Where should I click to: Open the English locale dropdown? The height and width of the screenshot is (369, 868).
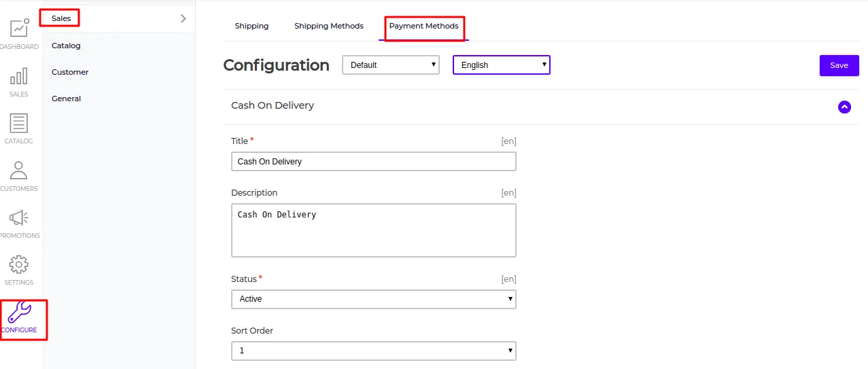click(501, 65)
